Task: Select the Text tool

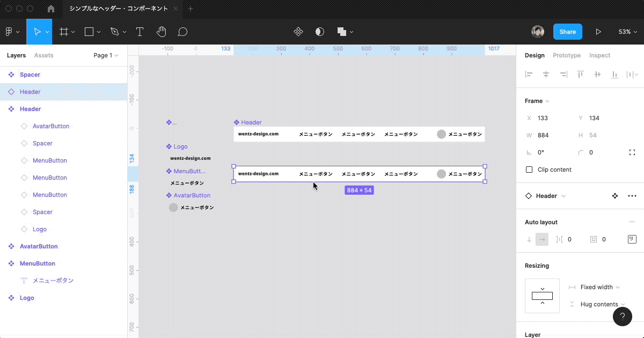Action: [x=140, y=32]
